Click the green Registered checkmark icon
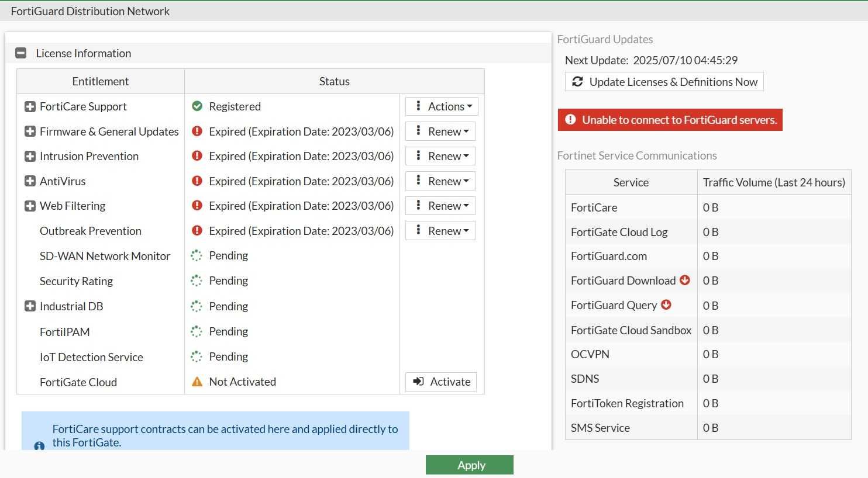The width and height of the screenshot is (868, 478). 197,106
